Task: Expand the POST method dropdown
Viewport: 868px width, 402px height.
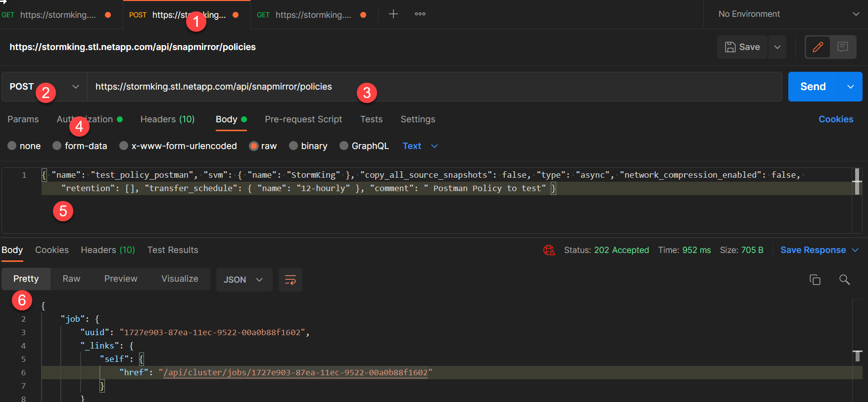Action: (x=45, y=87)
